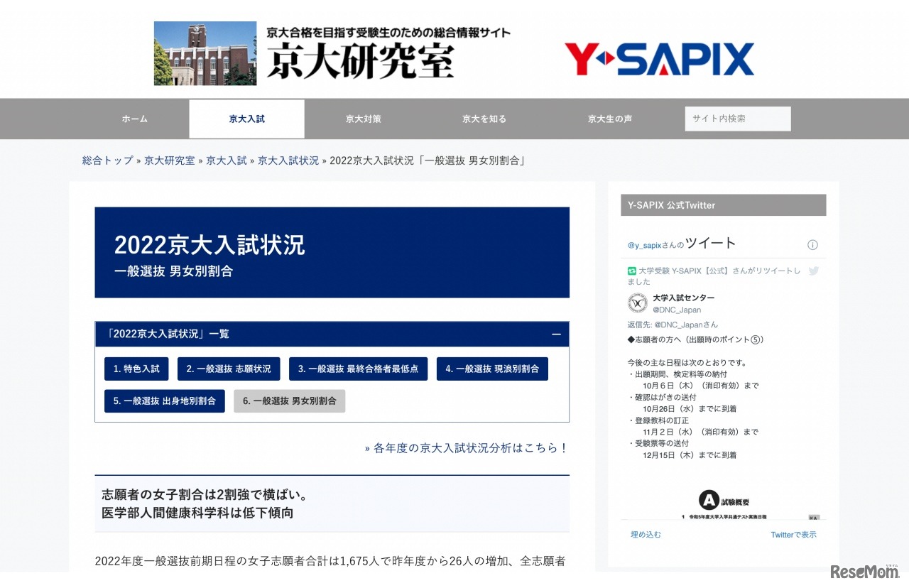The height and width of the screenshot is (588, 909).
Task: Open 3. 一般選抜 最終合格者最低点 button
Action: click(358, 369)
